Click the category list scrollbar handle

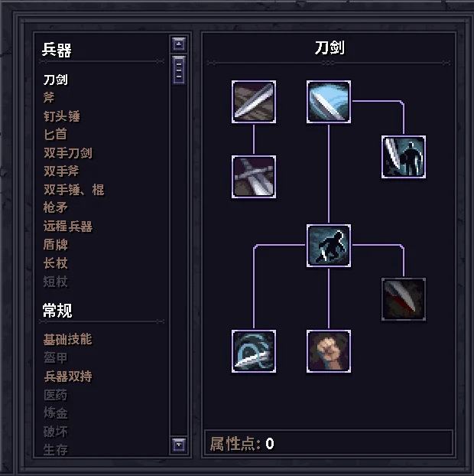click(179, 70)
